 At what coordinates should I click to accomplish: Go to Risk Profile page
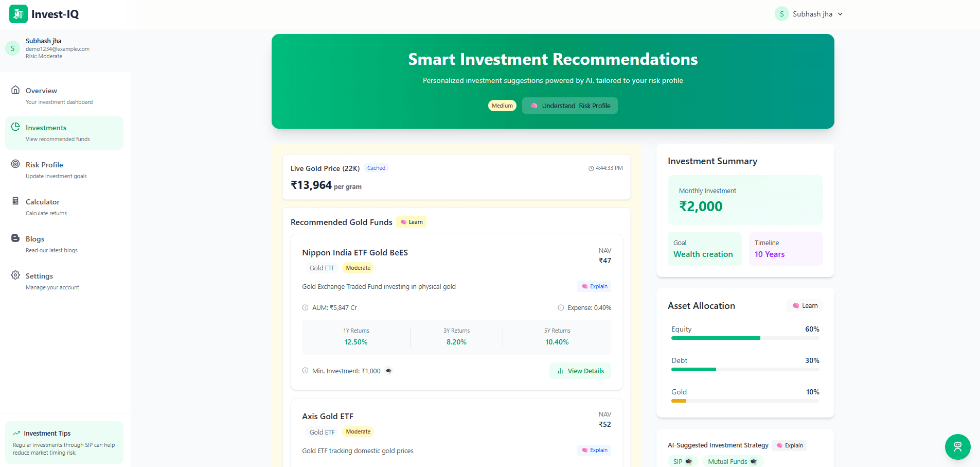click(x=64, y=170)
